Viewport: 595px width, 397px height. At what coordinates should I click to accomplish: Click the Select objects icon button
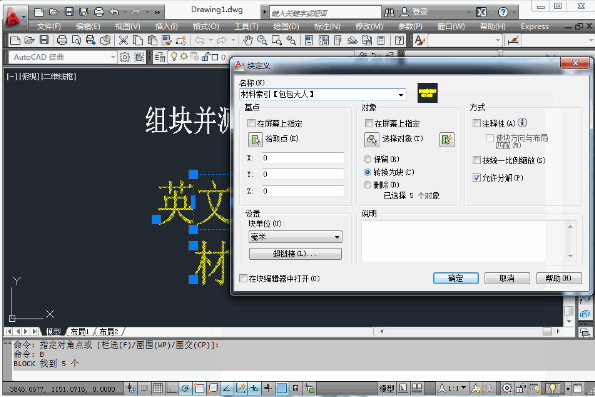click(x=372, y=139)
